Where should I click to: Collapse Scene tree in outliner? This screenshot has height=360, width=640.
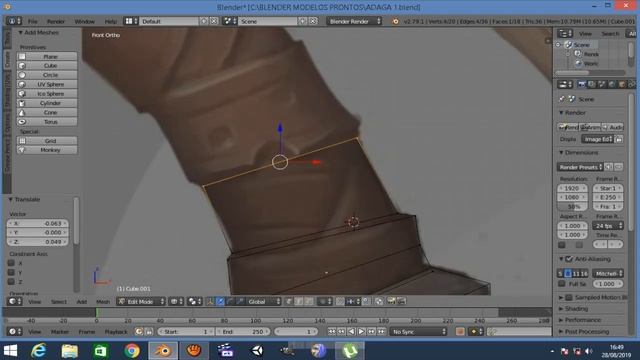click(x=558, y=44)
